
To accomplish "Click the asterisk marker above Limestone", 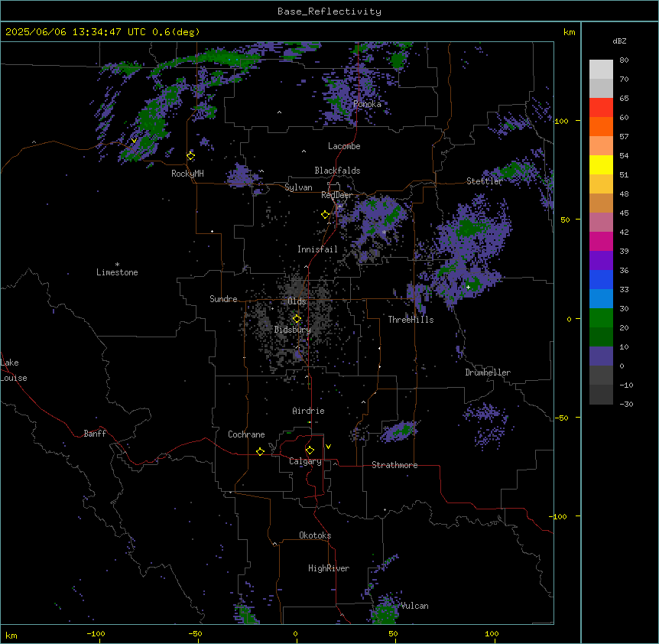I will pos(117,265).
